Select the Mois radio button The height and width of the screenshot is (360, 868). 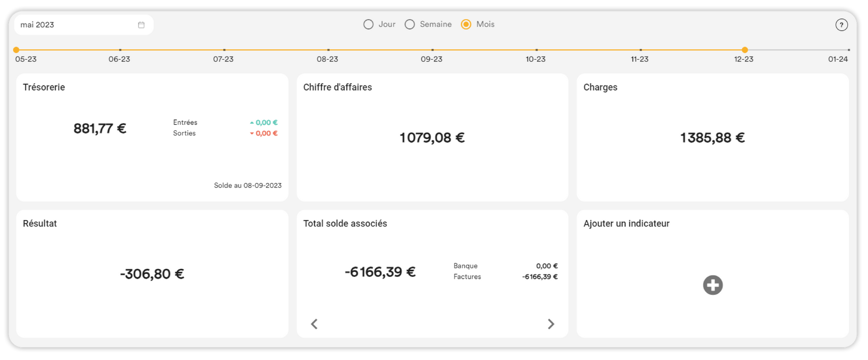[466, 24]
